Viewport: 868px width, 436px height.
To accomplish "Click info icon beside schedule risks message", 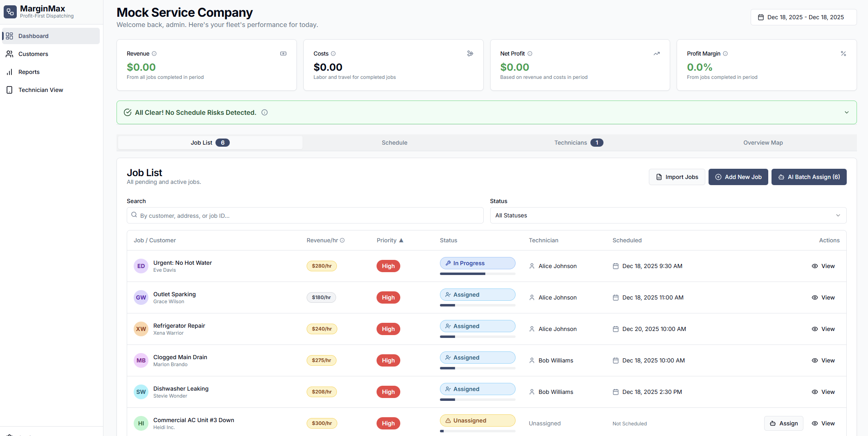I will 265,112.
